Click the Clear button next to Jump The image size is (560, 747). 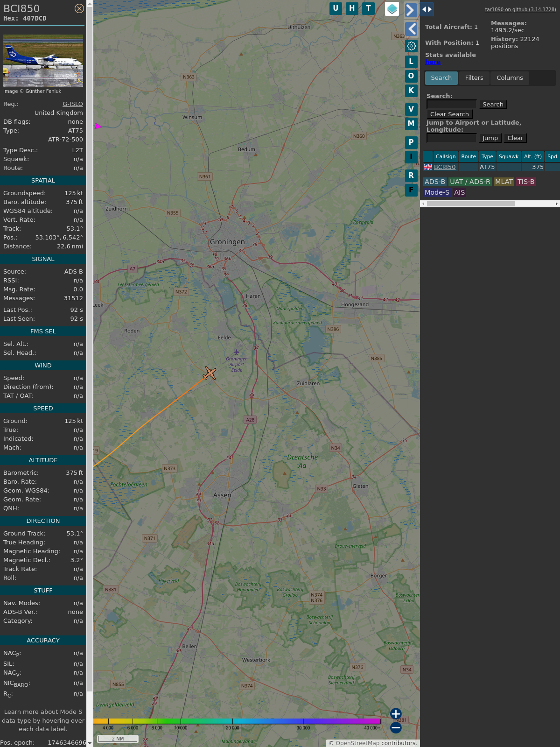(515, 138)
